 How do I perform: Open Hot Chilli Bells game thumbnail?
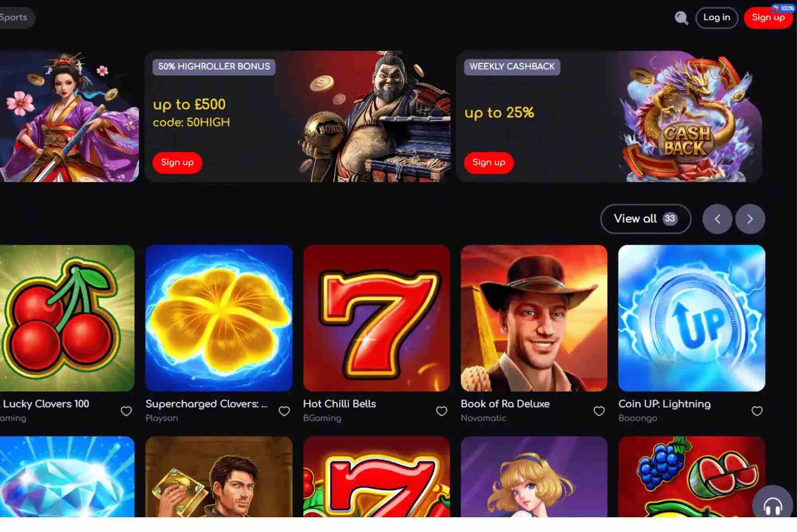pyautogui.click(x=377, y=318)
